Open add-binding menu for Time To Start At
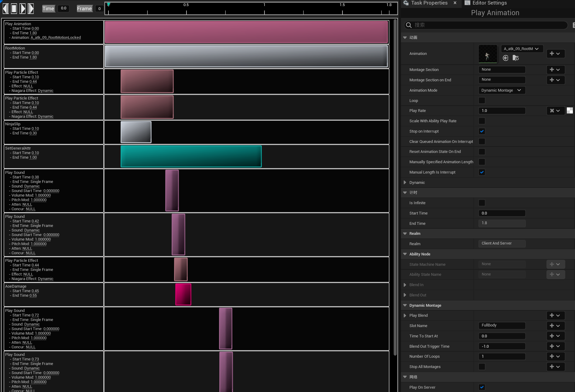The height and width of the screenshot is (392, 575). pos(556,336)
